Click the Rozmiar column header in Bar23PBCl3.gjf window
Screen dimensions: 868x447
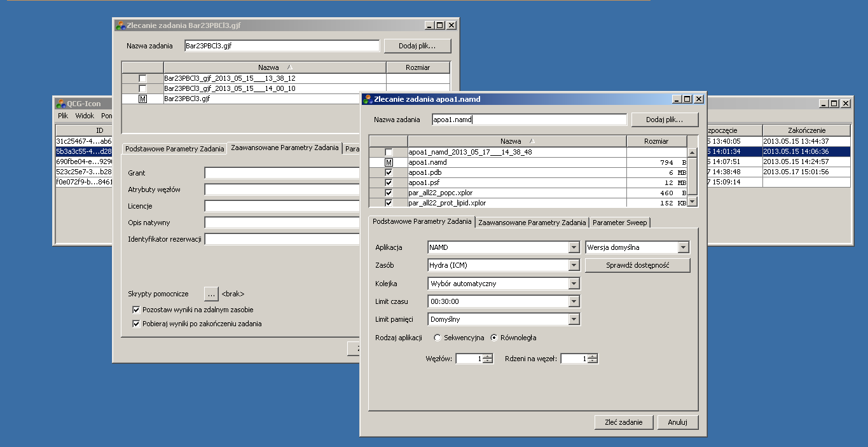[x=418, y=67]
